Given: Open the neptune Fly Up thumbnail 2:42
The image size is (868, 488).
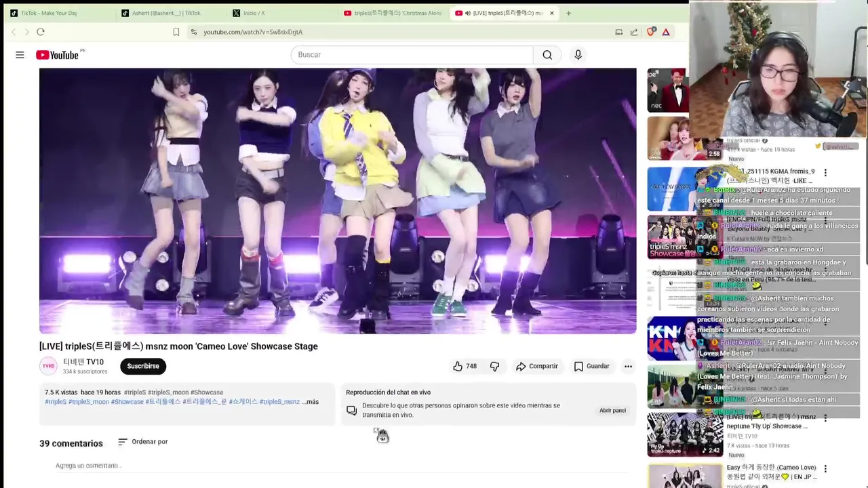Looking at the screenshot, I should tap(685, 434).
